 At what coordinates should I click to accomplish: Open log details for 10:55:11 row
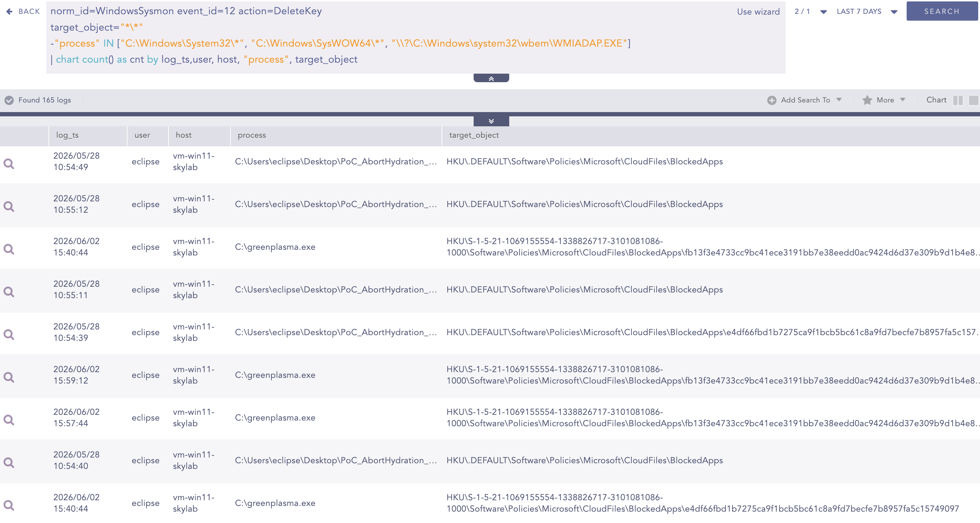[9, 292]
